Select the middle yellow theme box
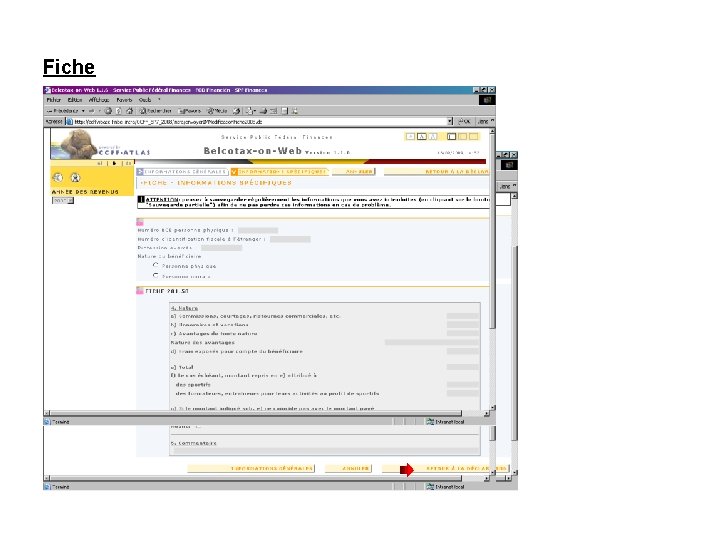Screen dimensions: 720x540 (x=463, y=136)
